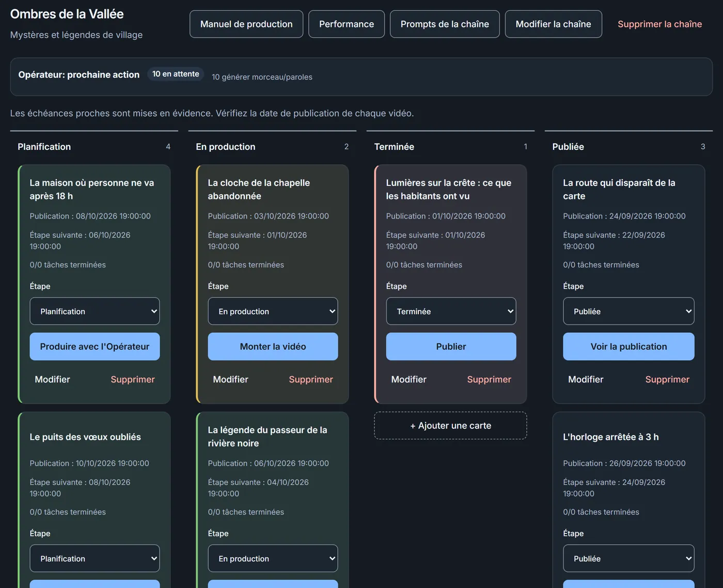
Task: Open stage dropdown on L'horloge arrêtée card
Action: pyautogui.click(x=628, y=559)
